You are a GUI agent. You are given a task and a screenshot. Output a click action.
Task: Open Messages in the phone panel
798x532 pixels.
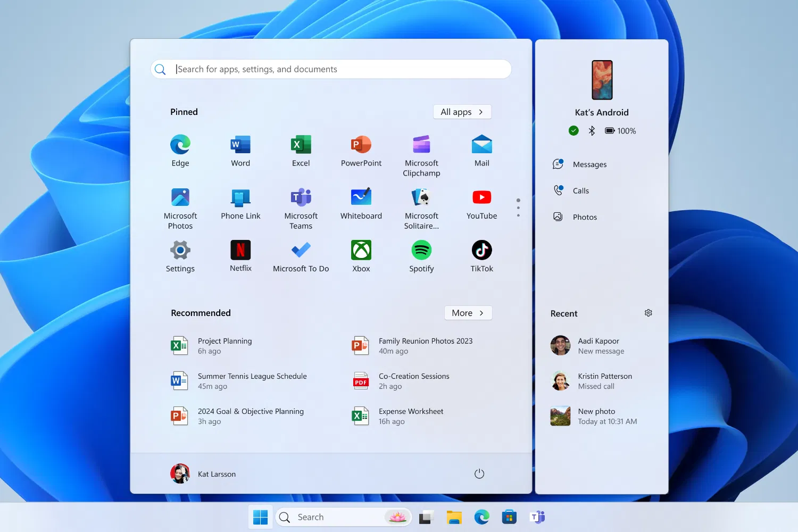[580, 164]
